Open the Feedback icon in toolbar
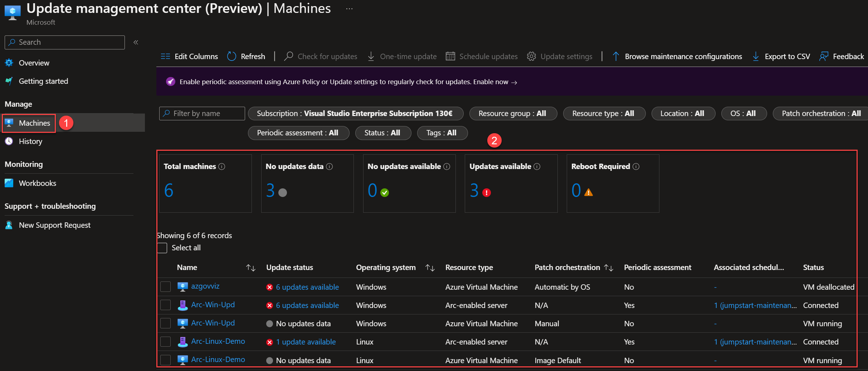This screenshot has height=371, width=868. [x=824, y=56]
